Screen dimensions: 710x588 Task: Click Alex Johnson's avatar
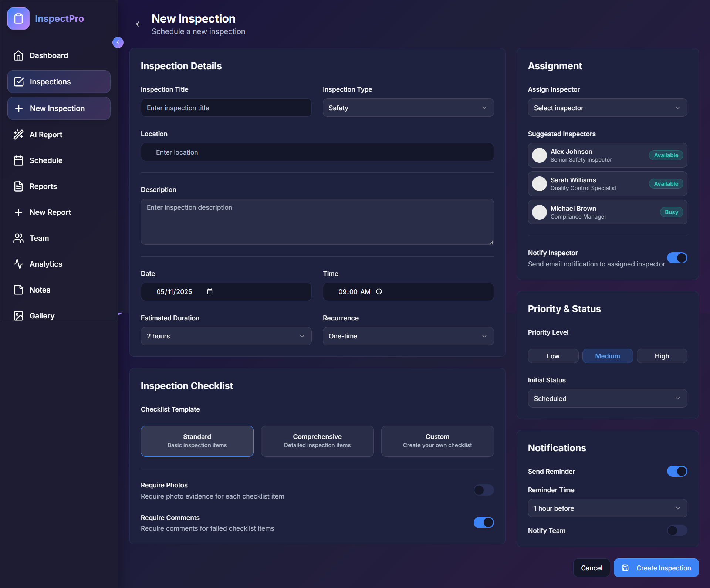pyautogui.click(x=540, y=155)
